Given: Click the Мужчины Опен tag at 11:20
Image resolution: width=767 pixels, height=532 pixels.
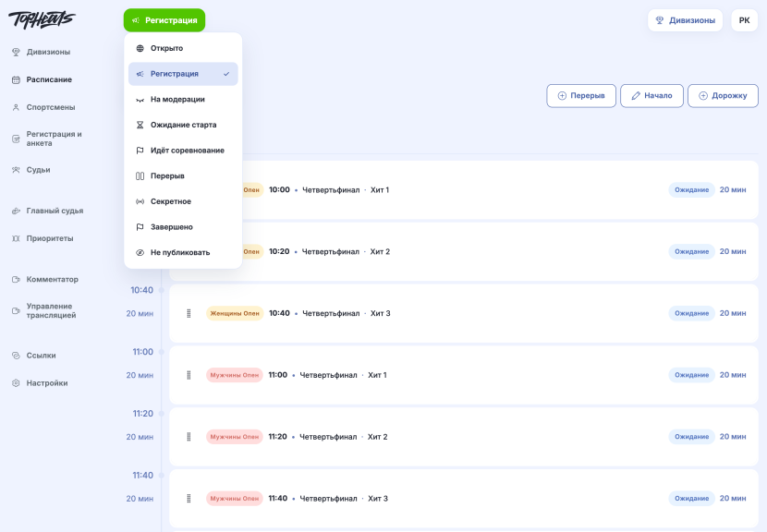Looking at the screenshot, I should click(x=235, y=437).
